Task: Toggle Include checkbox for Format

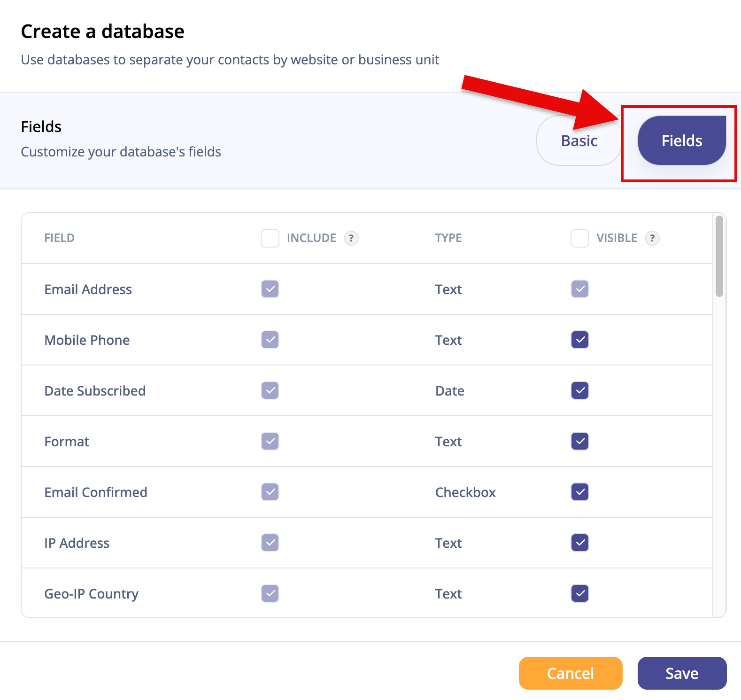Action: (270, 441)
